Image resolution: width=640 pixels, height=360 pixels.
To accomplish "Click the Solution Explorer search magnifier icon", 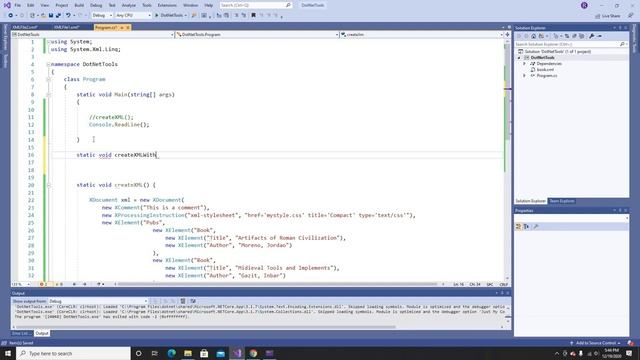I will pyautogui.click(x=622, y=44).
